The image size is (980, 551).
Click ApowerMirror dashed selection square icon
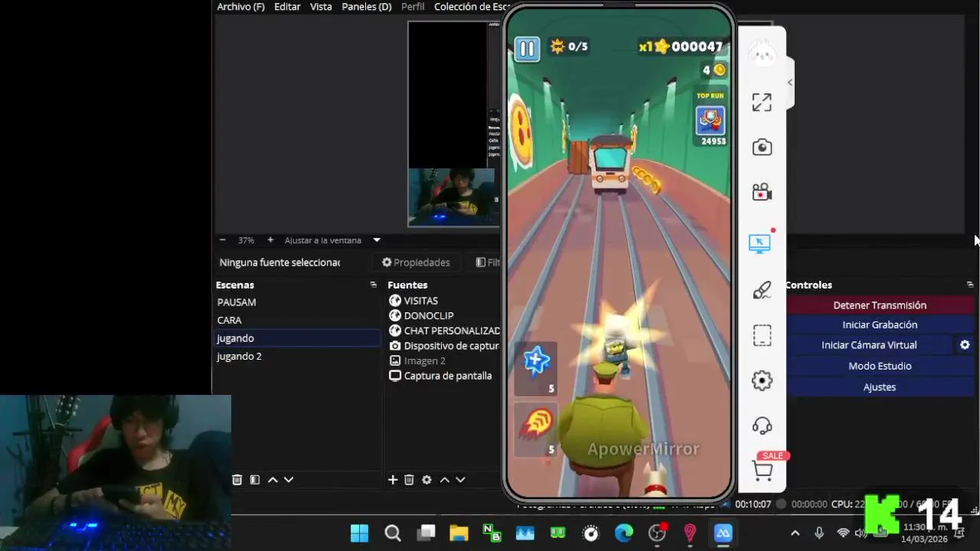(x=762, y=335)
